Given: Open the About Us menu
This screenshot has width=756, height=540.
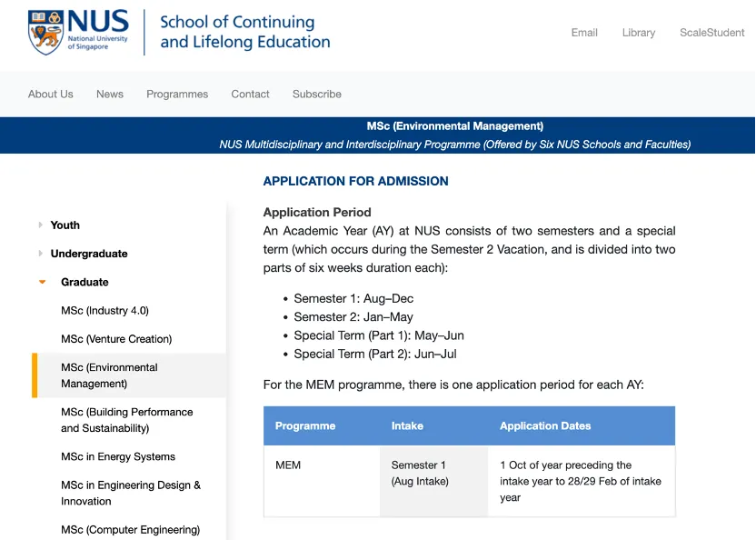Looking at the screenshot, I should [x=51, y=95].
